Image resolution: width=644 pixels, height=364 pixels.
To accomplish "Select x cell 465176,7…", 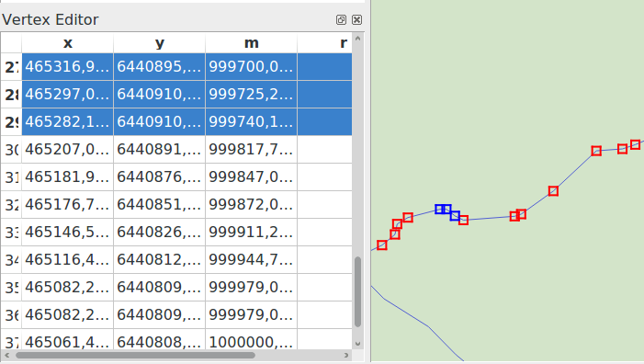I will pos(68,204).
